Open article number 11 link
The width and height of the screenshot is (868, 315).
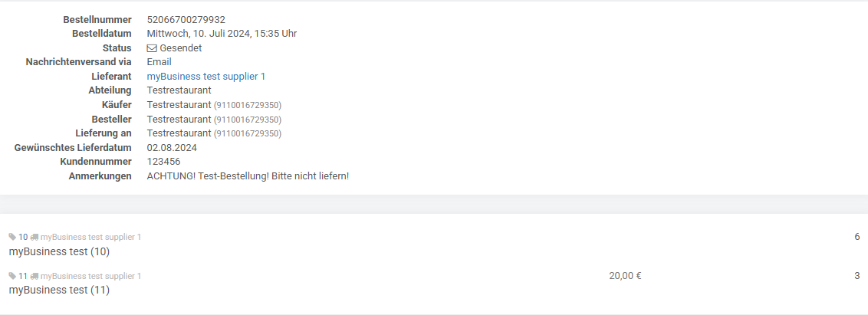pos(23,276)
